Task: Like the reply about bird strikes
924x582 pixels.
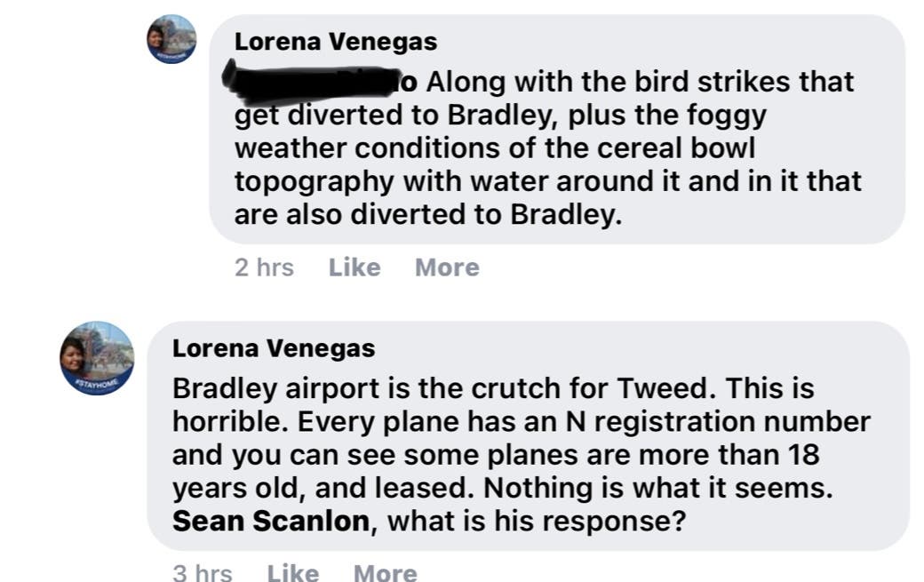Action: point(354,267)
